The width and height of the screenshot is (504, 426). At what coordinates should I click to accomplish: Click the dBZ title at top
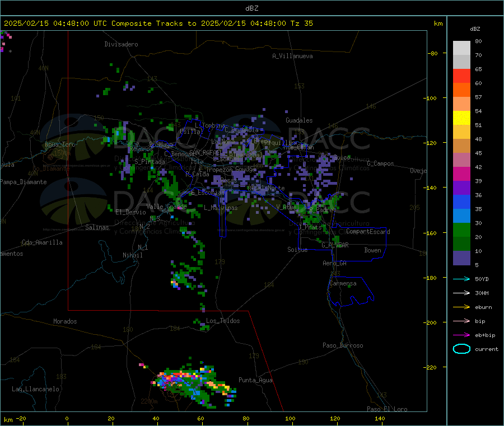pos(251,8)
